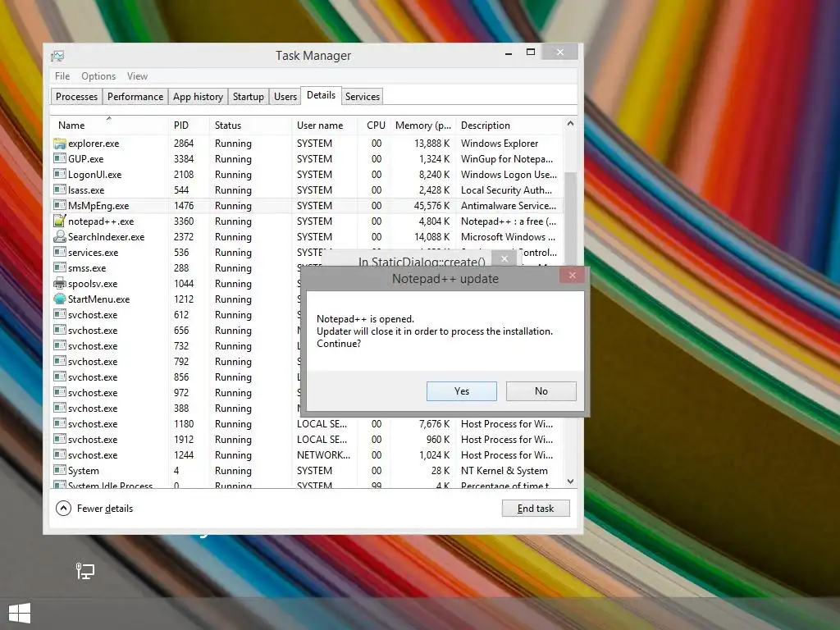
Task: Click PID cell 2108 of LogonUI.exe
Action: tap(184, 175)
